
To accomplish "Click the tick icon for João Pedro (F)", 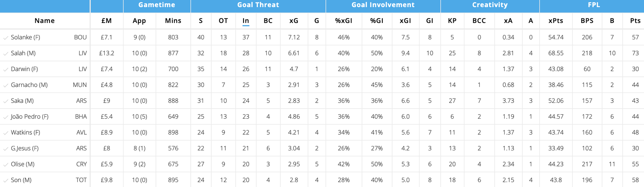I will tap(6, 117).
